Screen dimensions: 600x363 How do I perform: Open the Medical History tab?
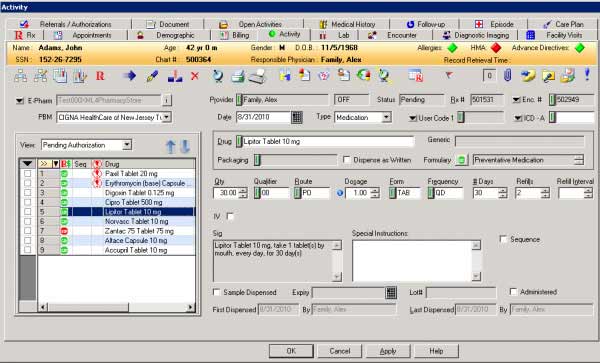click(x=347, y=24)
